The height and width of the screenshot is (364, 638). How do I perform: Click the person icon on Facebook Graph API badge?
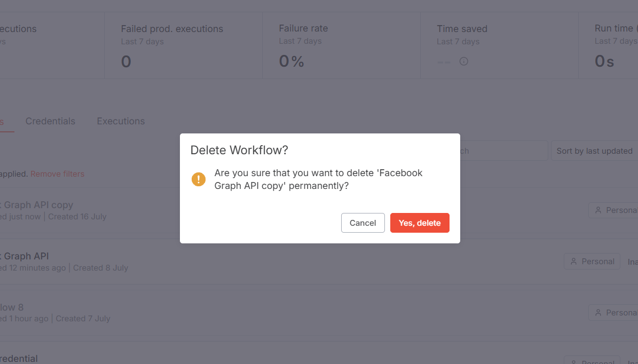(x=574, y=262)
